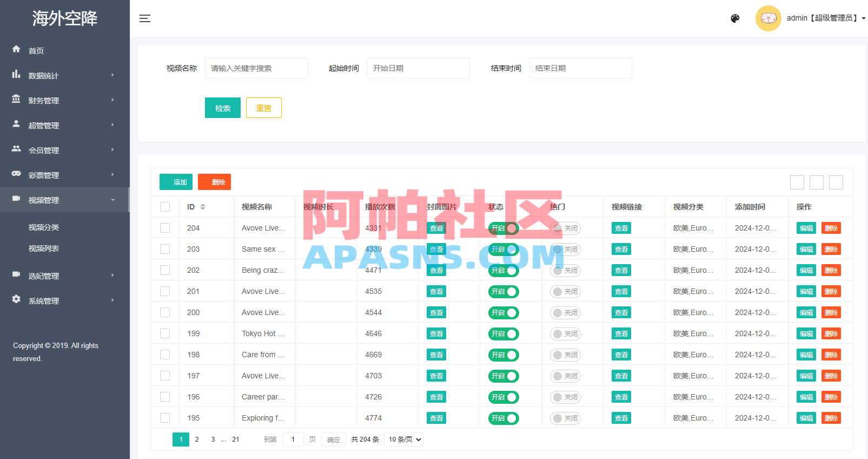Sort the table by the ID arrows
The width and height of the screenshot is (868, 459).
coord(203,207)
